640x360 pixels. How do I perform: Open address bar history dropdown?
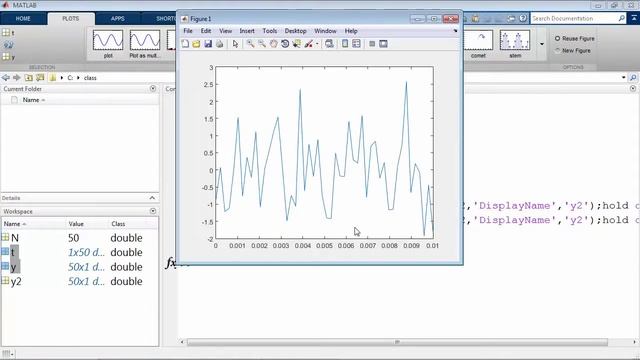tap(624, 78)
